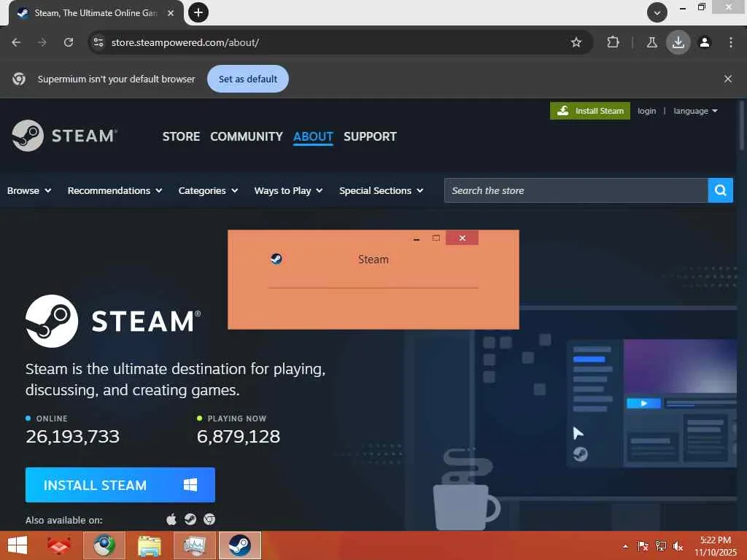Open the STORE menu

point(181,136)
